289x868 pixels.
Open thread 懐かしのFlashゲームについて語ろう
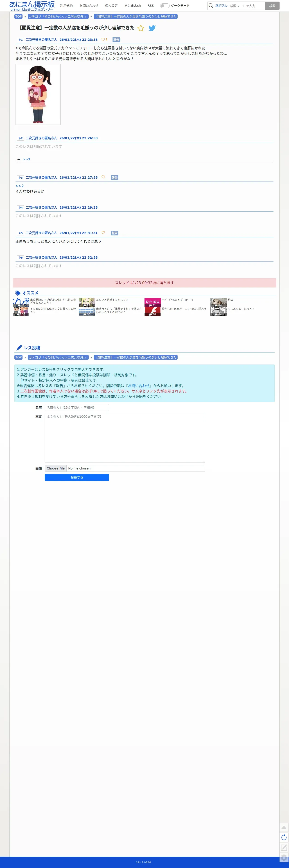coord(184,309)
